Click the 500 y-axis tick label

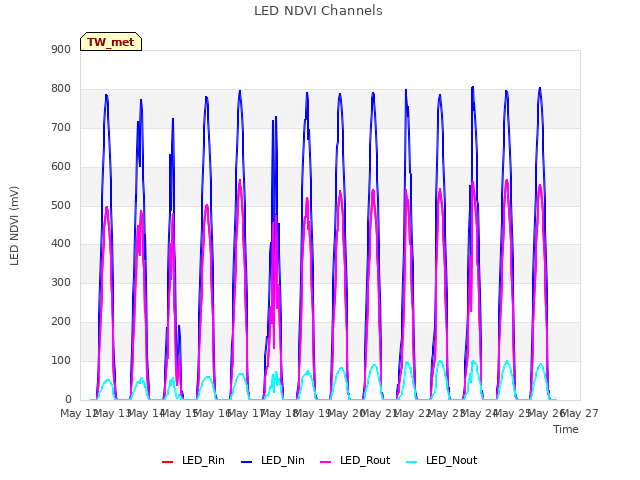[x=61, y=205]
